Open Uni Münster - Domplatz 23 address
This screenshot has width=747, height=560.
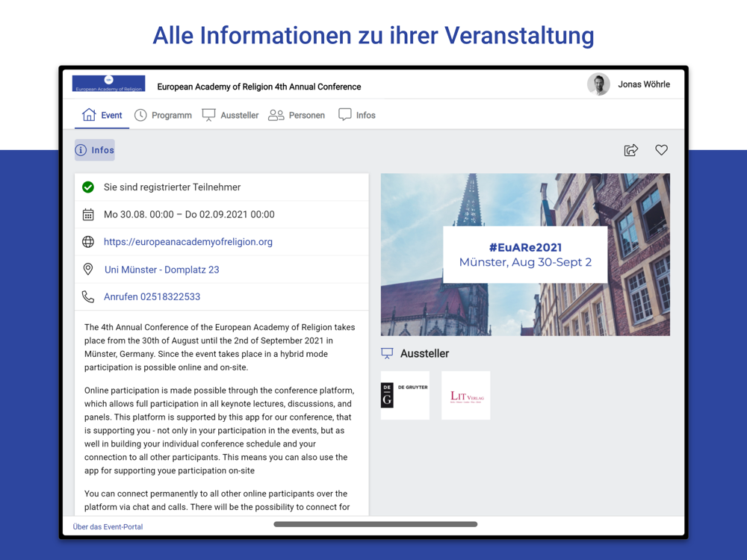(x=161, y=270)
